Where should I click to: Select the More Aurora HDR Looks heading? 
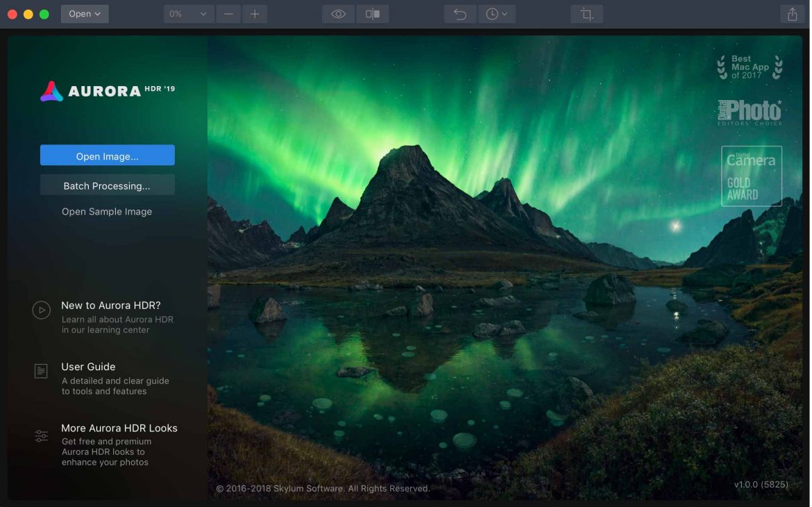pos(119,429)
